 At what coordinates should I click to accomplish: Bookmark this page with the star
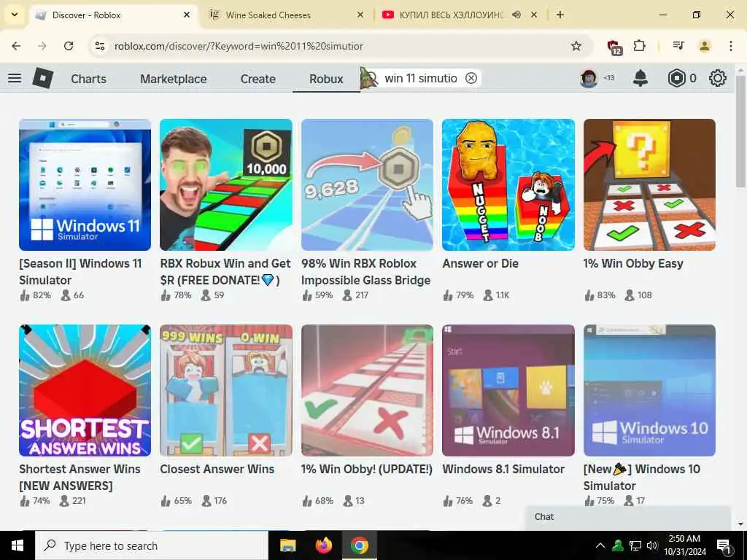pyautogui.click(x=576, y=46)
